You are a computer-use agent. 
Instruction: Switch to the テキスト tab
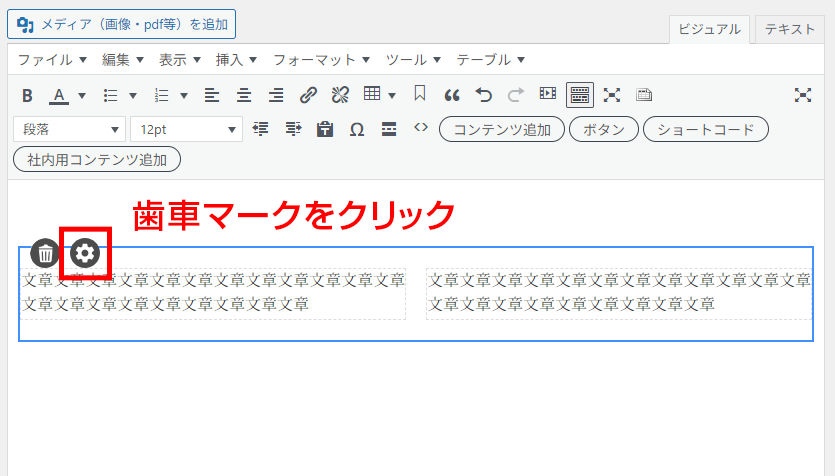click(790, 29)
